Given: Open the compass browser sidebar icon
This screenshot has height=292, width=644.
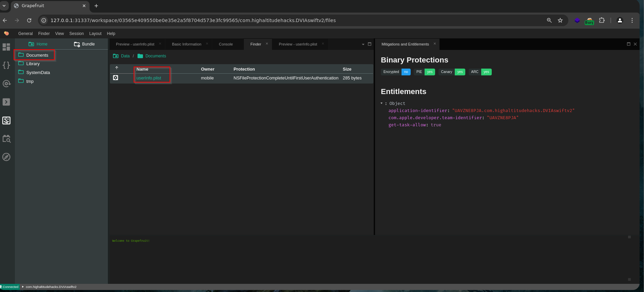Looking at the screenshot, I should 6,157.
